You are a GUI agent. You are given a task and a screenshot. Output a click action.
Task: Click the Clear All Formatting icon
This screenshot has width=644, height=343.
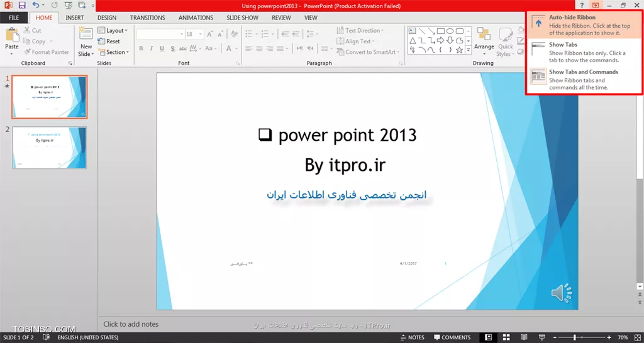[x=234, y=35]
